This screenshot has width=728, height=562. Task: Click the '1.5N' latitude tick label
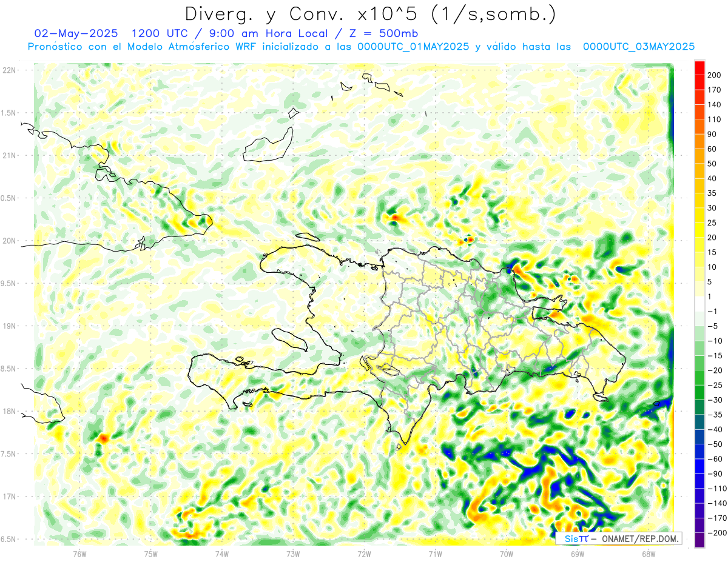click(8, 113)
